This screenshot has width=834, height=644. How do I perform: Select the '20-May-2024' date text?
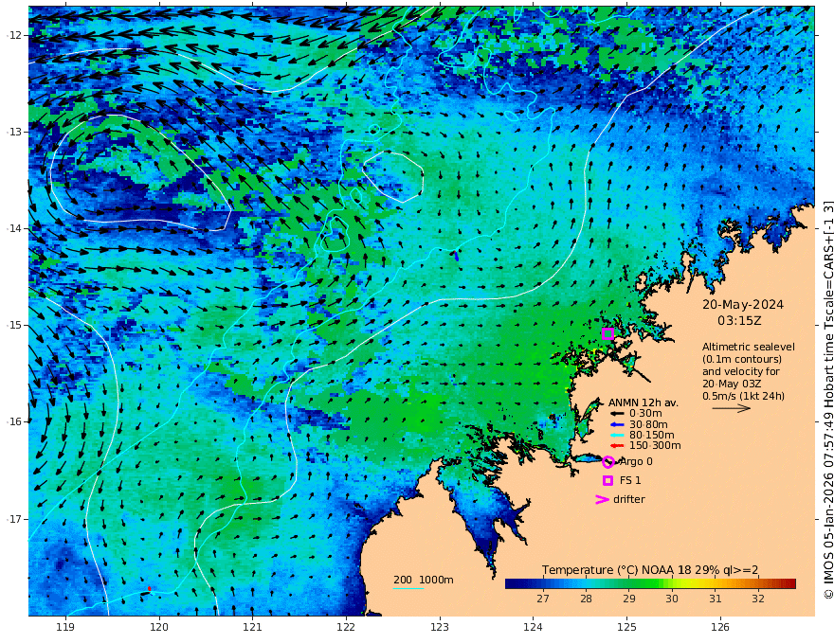743,304
